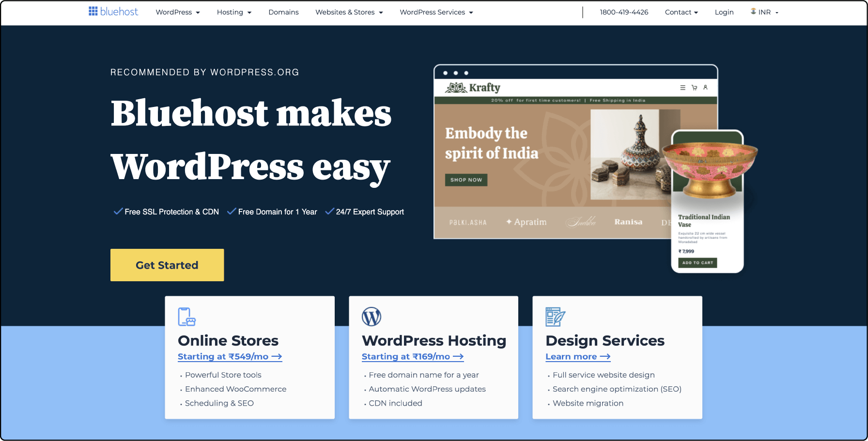Click 'Traditional Indian Vase' product title

(704, 221)
